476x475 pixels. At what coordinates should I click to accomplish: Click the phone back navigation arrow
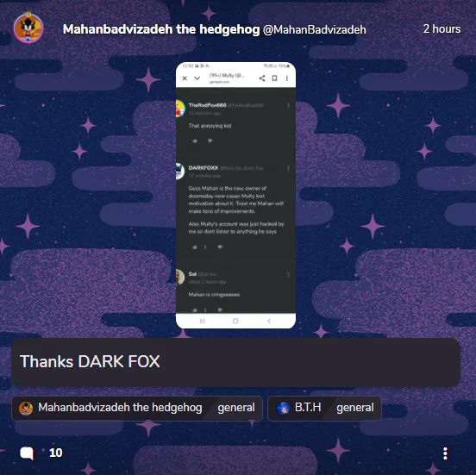click(x=269, y=321)
